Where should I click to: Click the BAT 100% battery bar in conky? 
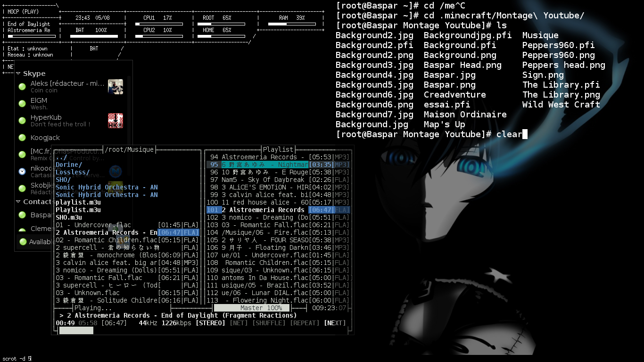click(93, 36)
